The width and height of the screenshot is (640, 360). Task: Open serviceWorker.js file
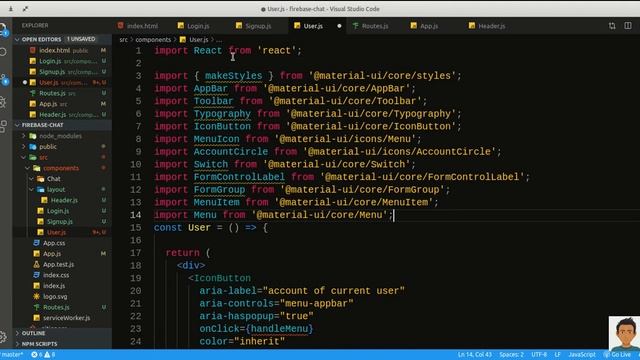[x=67, y=318]
